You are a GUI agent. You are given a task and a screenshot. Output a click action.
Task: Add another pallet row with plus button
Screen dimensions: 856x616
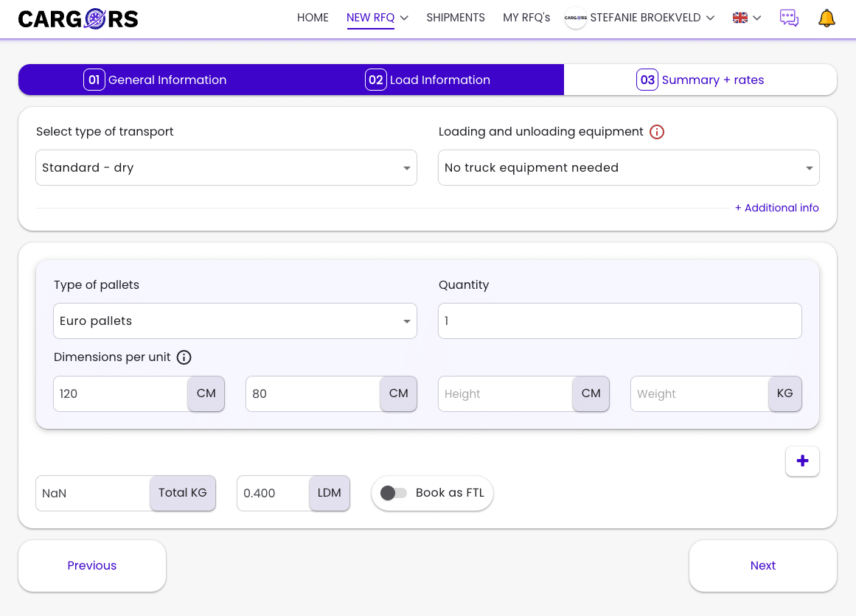(x=802, y=461)
